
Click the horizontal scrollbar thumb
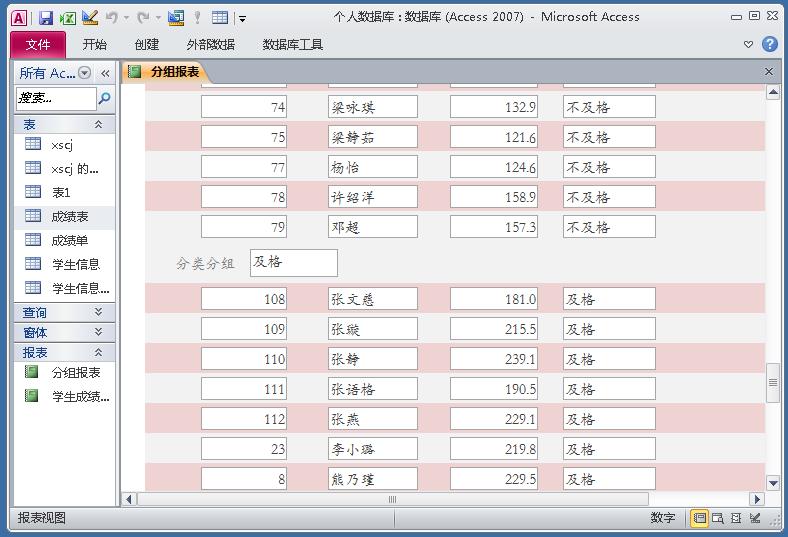pos(392,499)
